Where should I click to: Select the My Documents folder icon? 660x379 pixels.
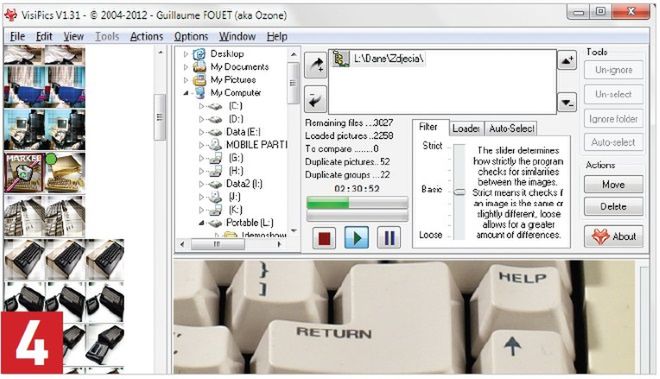(x=199, y=67)
